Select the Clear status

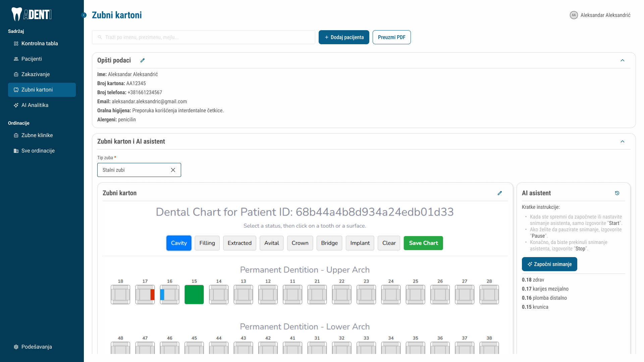(389, 243)
